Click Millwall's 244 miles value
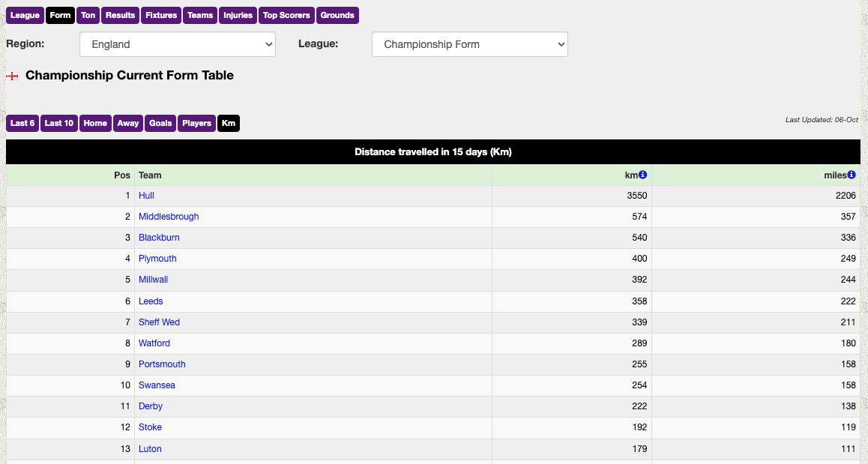The height and width of the screenshot is (464, 868). click(x=848, y=280)
